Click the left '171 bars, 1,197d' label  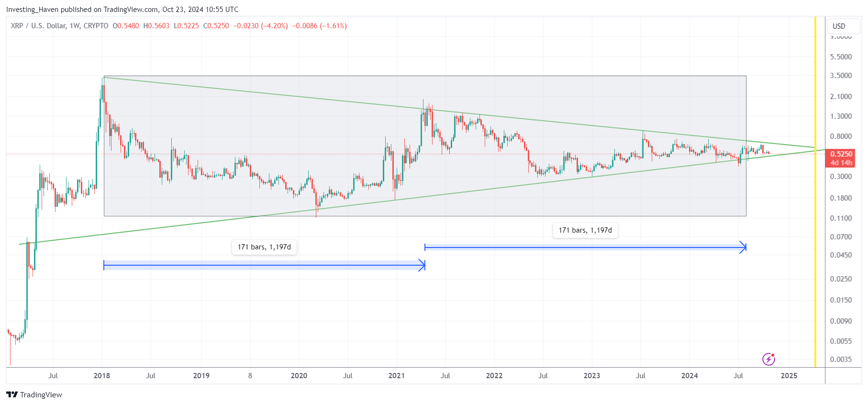[x=264, y=247]
